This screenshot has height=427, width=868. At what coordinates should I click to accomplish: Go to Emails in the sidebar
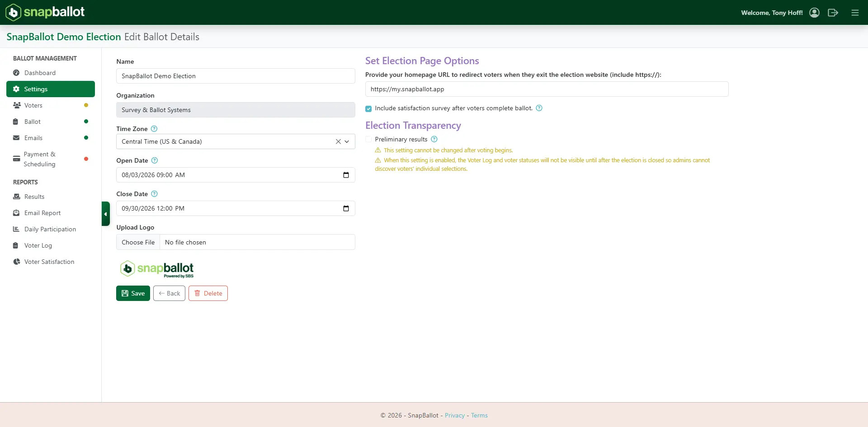51,138
